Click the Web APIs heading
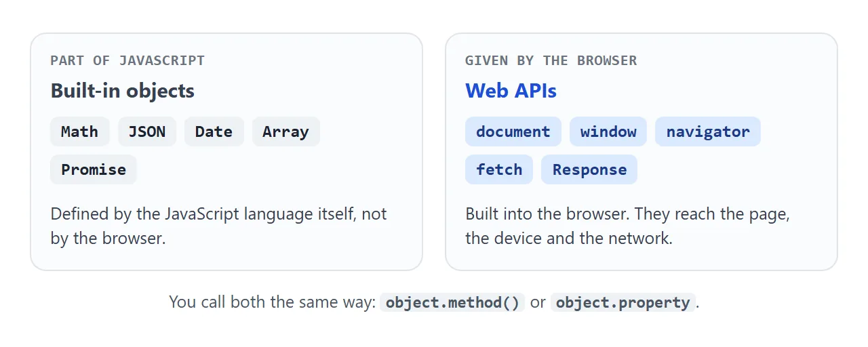 [511, 91]
